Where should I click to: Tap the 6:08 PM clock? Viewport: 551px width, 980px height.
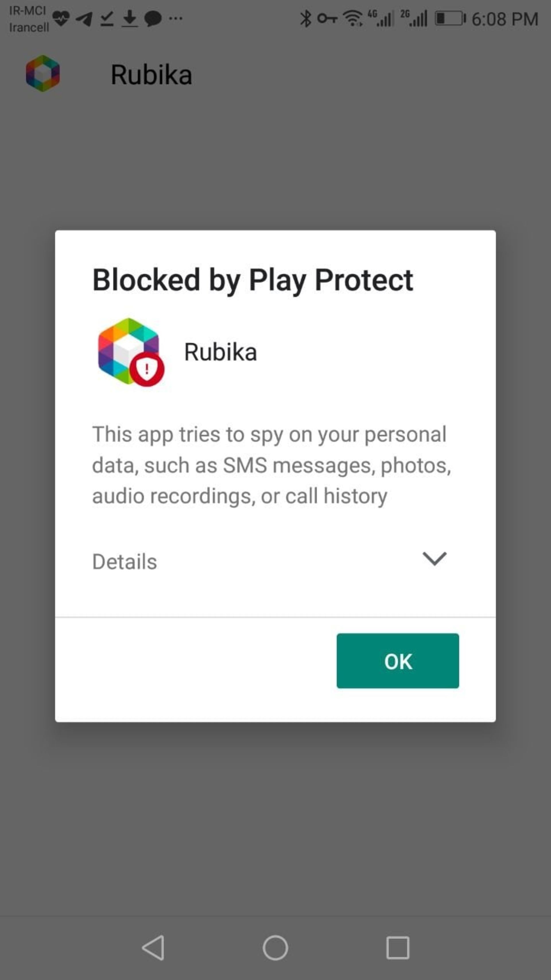505,19
